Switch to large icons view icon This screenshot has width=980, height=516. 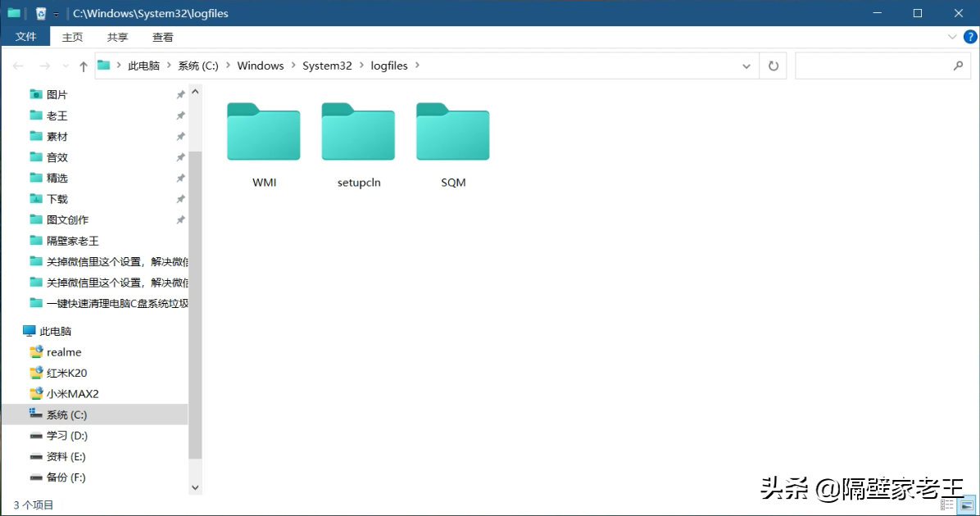pyautogui.click(x=967, y=505)
